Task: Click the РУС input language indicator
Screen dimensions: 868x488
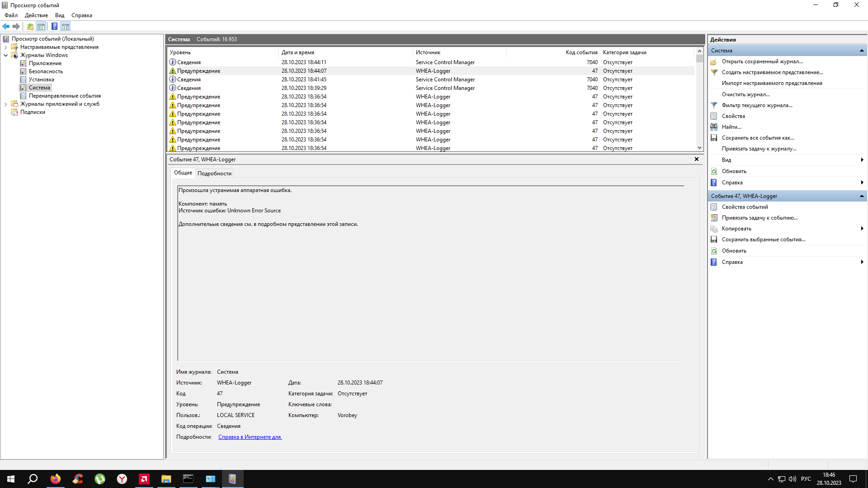Action: [x=806, y=479]
